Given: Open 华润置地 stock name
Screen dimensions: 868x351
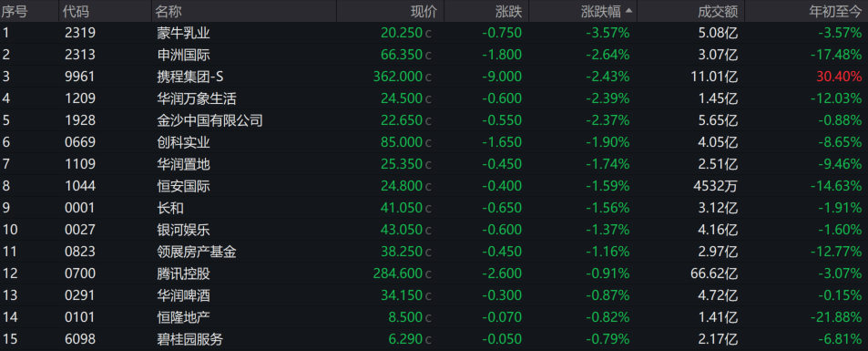Looking at the screenshot, I should point(183,164).
